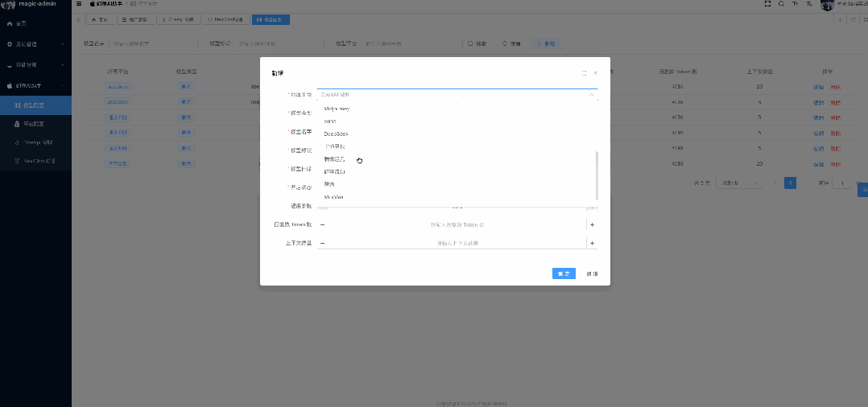Viewport: 868px width, 407px height.
Task: Open the language translate icon in header
Action: coord(808,3)
